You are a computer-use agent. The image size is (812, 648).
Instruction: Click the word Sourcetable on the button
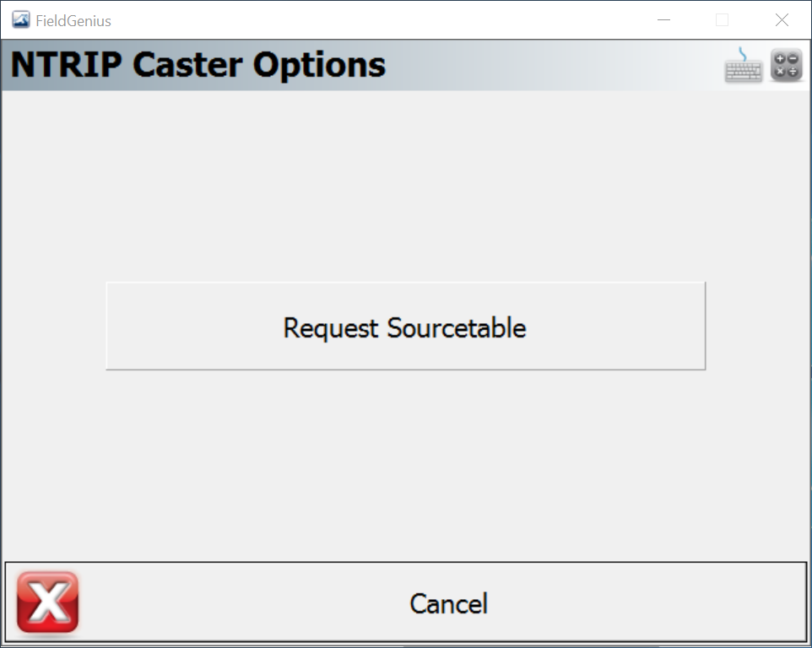[457, 327]
